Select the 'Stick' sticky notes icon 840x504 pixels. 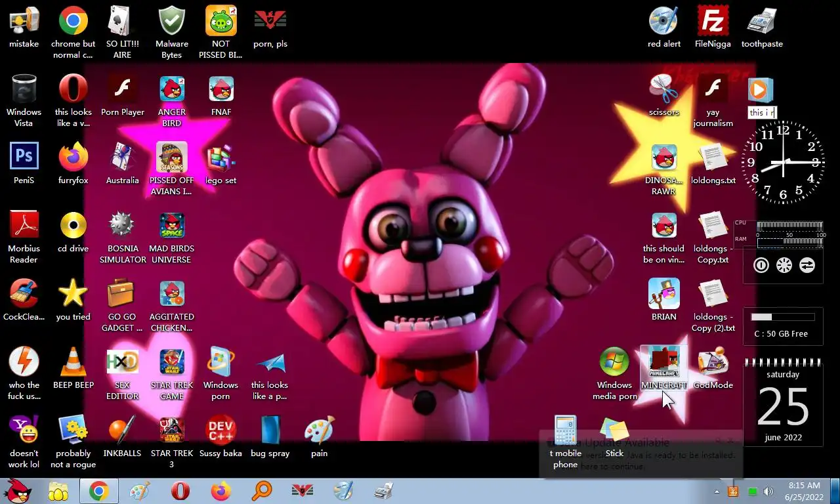(x=615, y=437)
